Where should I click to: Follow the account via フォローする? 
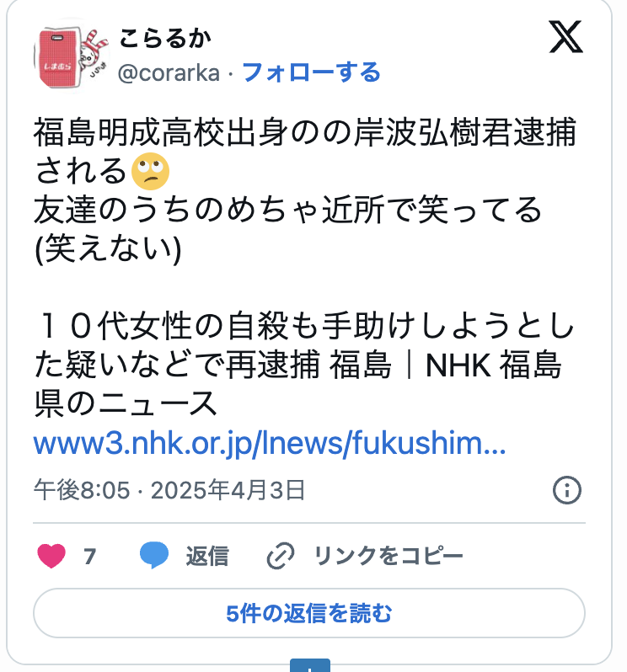tap(311, 72)
